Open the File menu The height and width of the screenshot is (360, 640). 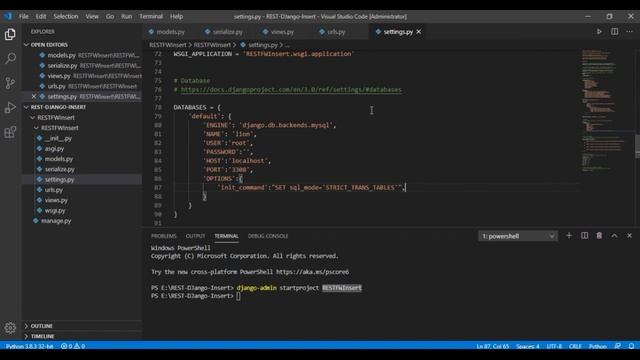pyautogui.click(x=24, y=16)
